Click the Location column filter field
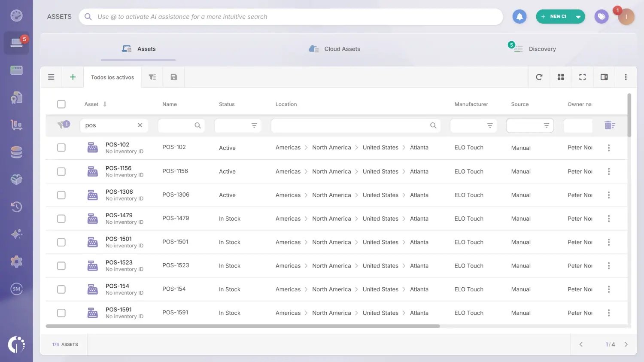 [x=355, y=125]
